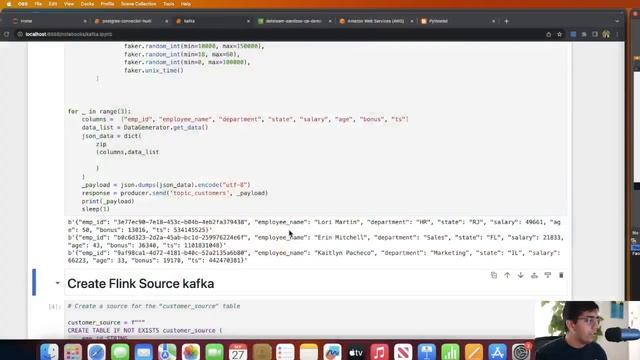Open Music from the Dock
Image resolution: width=640 pixels, height=360 pixels.
380,352
